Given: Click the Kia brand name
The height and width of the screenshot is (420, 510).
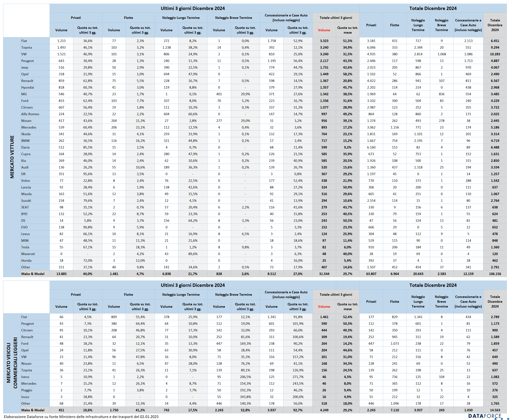Looking at the screenshot, I should (x=24, y=161).
